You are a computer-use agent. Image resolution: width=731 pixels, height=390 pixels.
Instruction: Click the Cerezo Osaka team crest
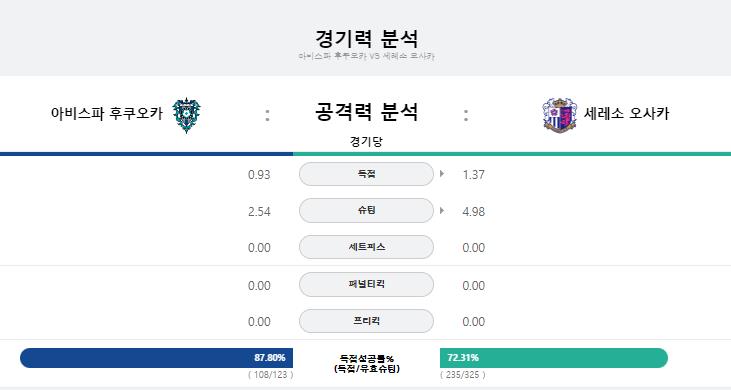click(559, 115)
